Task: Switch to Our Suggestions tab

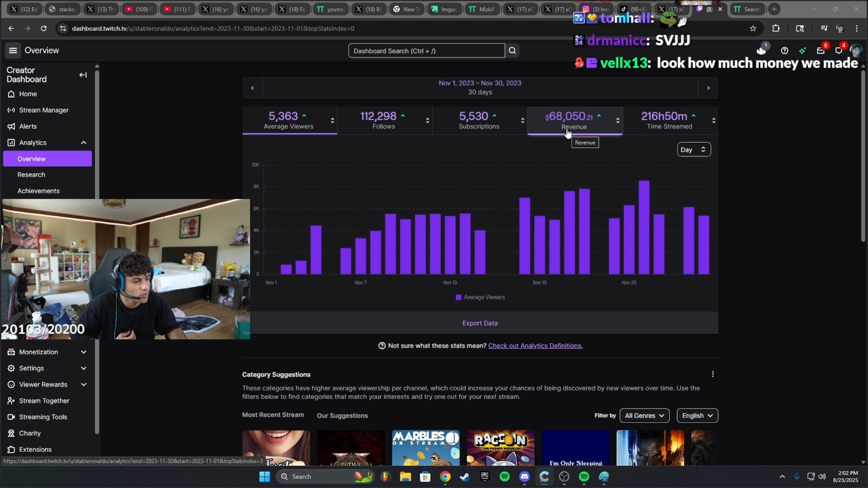Action: coord(342,416)
